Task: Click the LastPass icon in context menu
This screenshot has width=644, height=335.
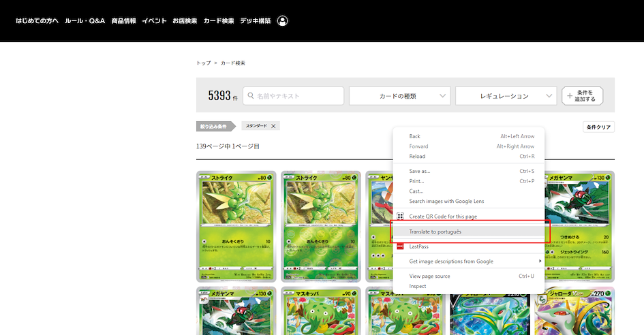Action: (400, 246)
